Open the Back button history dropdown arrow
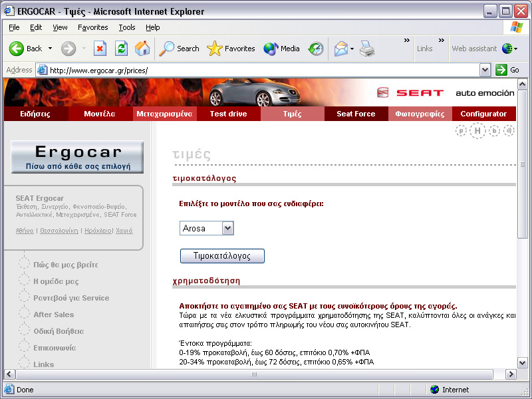532x399 pixels. coord(51,49)
